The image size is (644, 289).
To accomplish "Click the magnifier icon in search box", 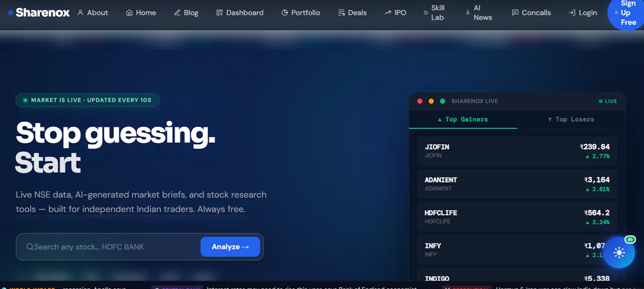I will coord(30,247).
